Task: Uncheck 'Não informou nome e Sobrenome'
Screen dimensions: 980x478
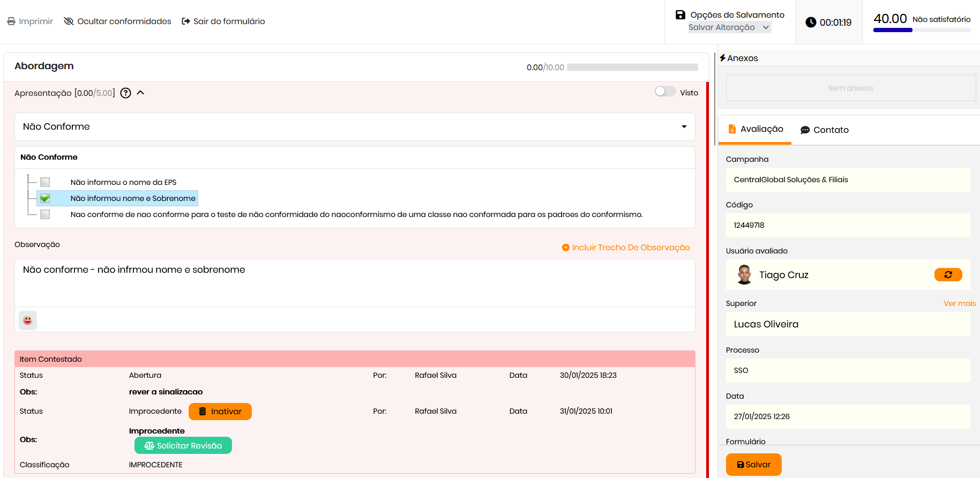Action: tap(45, 198)
